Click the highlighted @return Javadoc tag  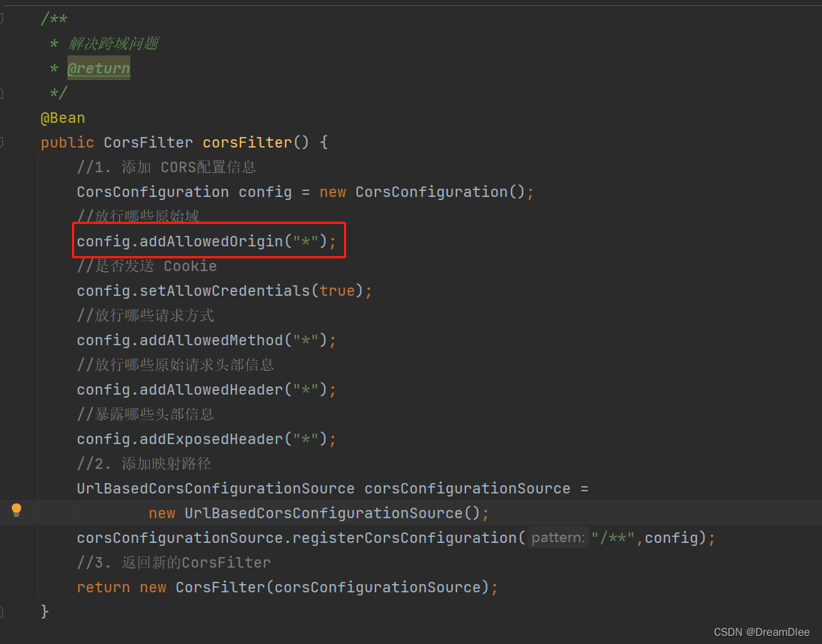tap(98, 68)
